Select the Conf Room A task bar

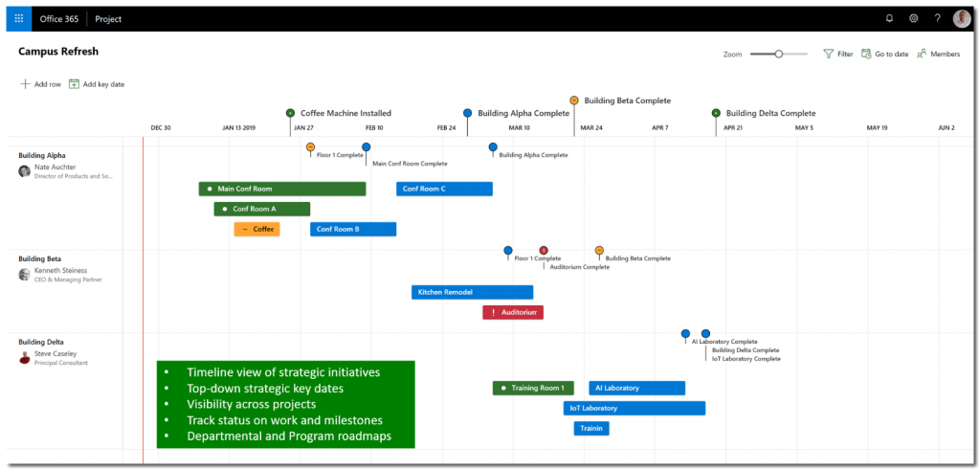(x=262, y=209)
